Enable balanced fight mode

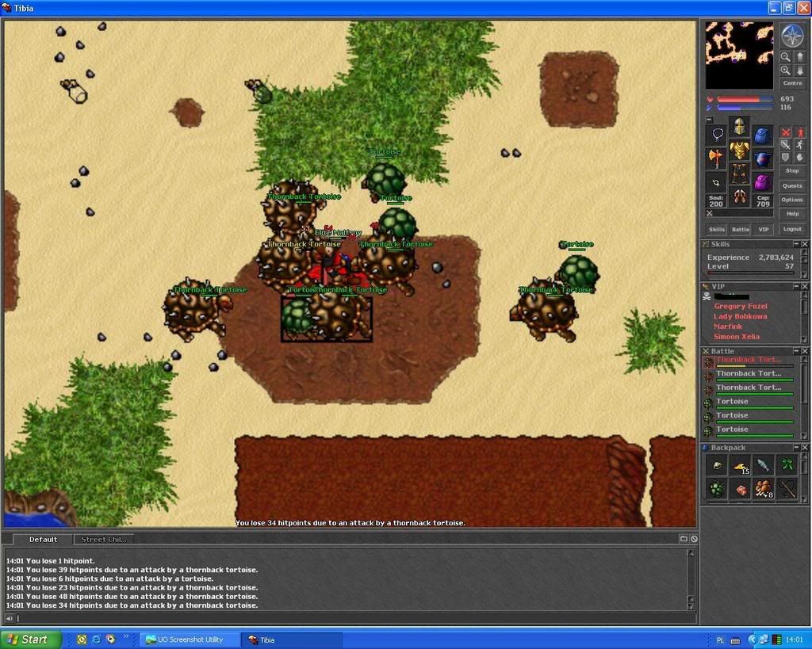786,144
